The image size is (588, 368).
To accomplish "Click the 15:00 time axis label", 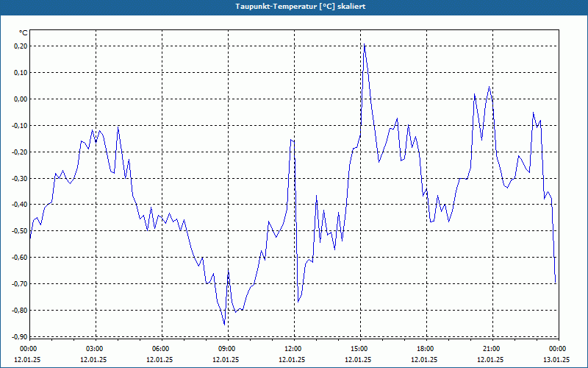I will tap(359, 349).
